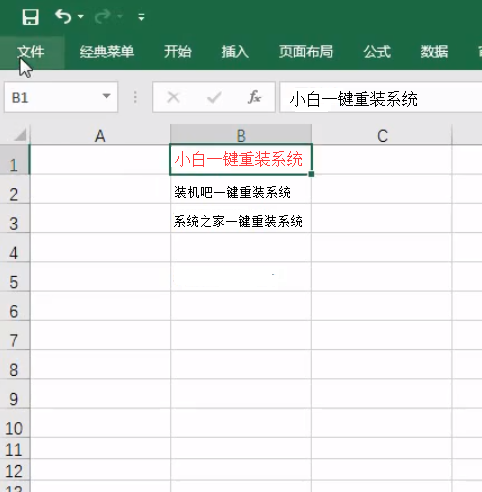Click the Undo arrow icon
This screenshot has height=492, width=482.
click(x=63, y=16)
